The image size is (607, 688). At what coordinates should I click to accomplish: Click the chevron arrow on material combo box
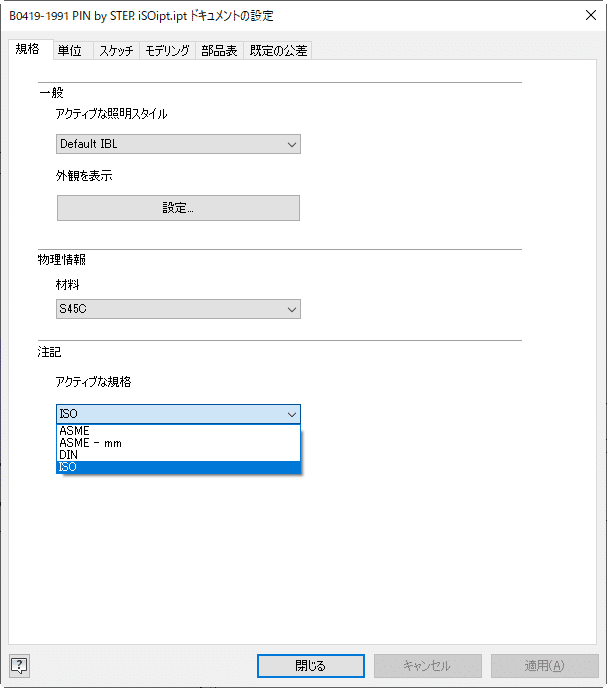[291, 309]
